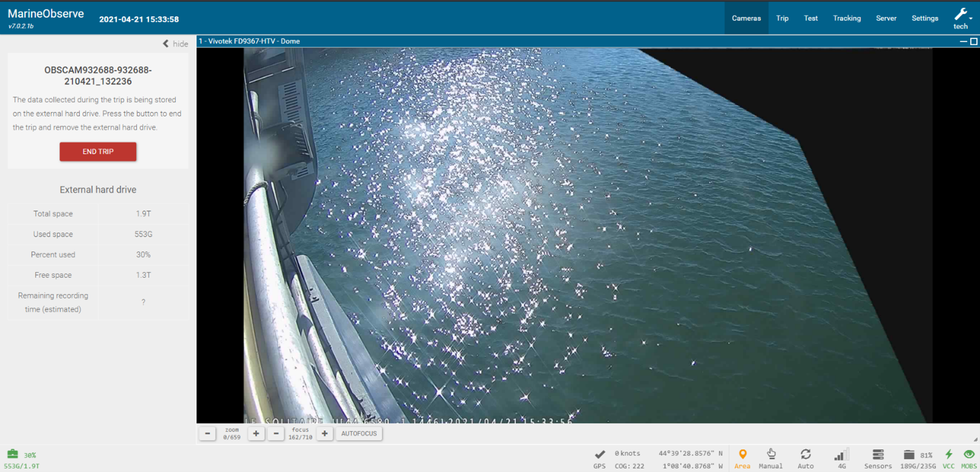Switch to Manual mode hand icon
The image size is (980, 472).
[x=771, y=454]
